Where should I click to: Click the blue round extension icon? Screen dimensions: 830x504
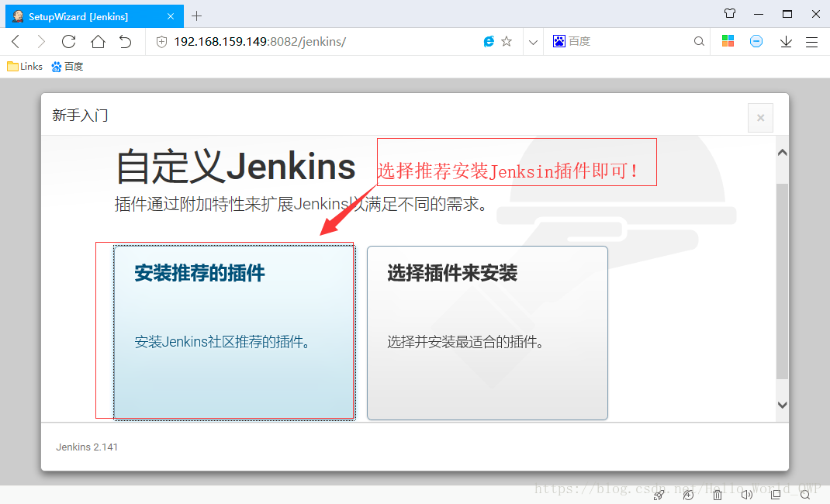(756, 41)
